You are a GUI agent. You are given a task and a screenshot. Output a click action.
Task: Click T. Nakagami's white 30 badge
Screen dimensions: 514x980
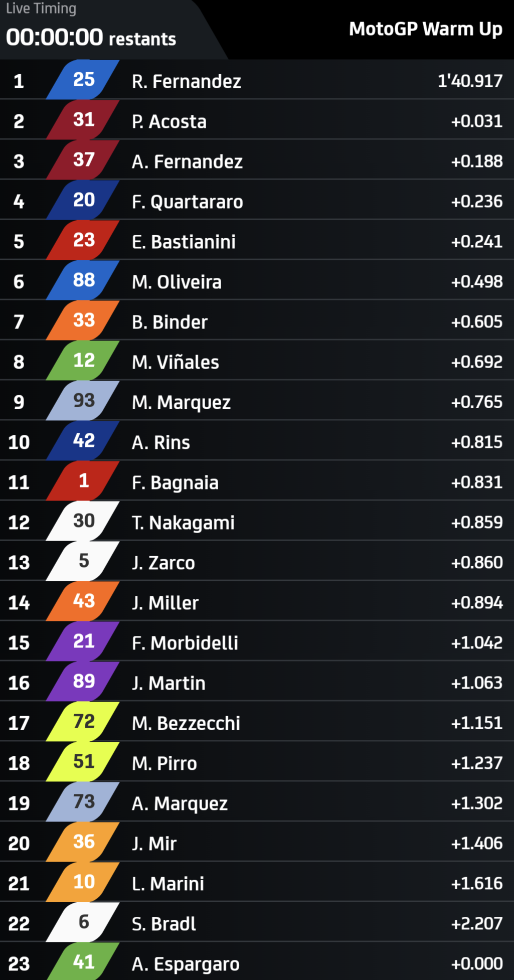pyautogui.click(x=83, y=521)
